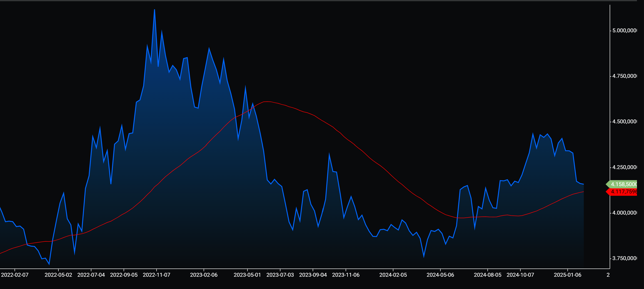The width and height of the screenshot is (644, 289).
Task: Click the 3.750,000 price axis value
Action: [624, 259]
